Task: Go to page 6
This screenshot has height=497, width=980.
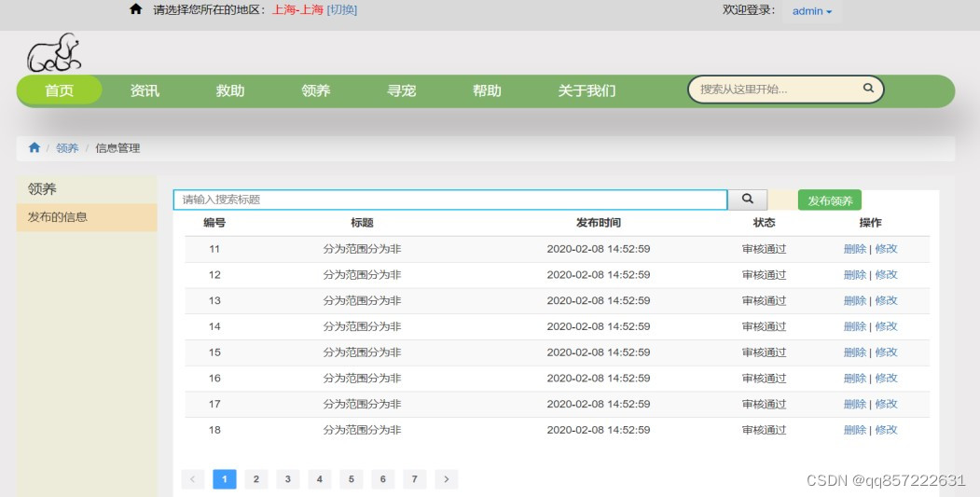Action: 383,479
